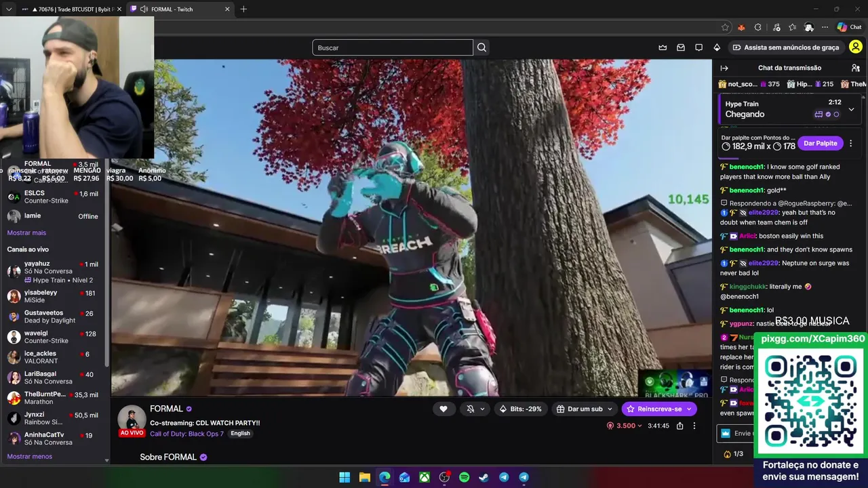Image resolution: width=868 pixels, height=488 pixels.
Task: Open the Call of Duty: Black Ops 7 link
Action: pos(186,434)
